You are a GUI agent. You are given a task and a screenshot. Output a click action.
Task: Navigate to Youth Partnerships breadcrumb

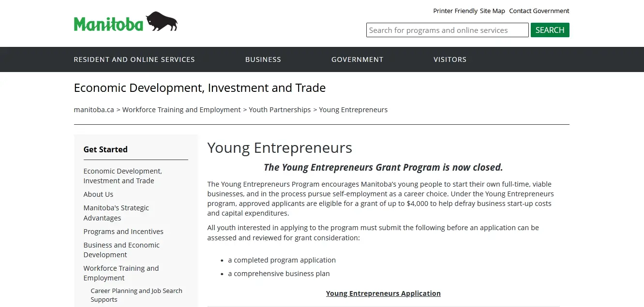pyautogui.click(x=280, y=110)
